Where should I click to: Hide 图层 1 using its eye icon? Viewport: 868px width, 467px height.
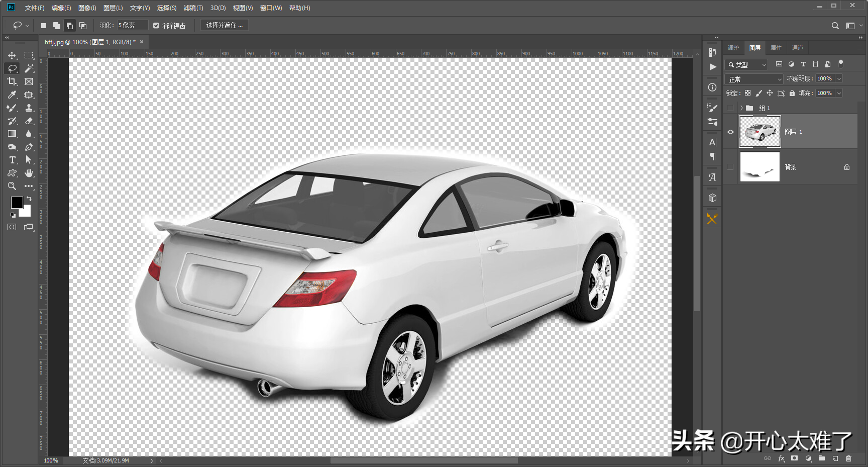pos(730,132)
